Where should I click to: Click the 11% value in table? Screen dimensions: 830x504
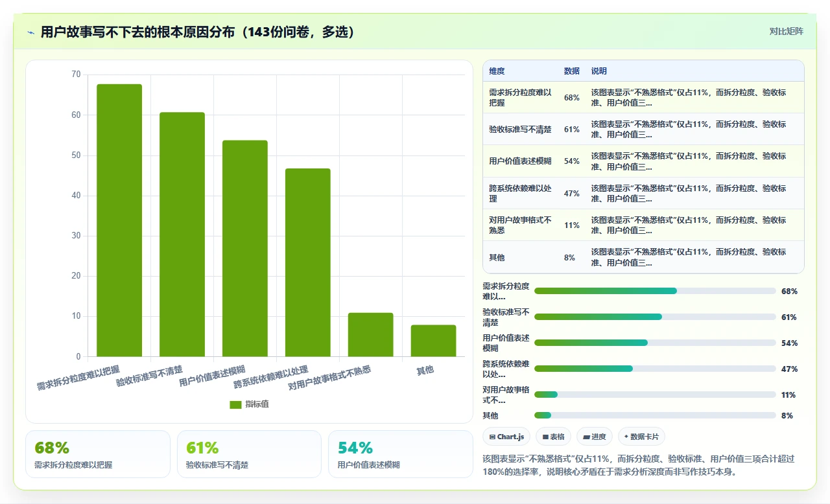(x=572, y=225)
